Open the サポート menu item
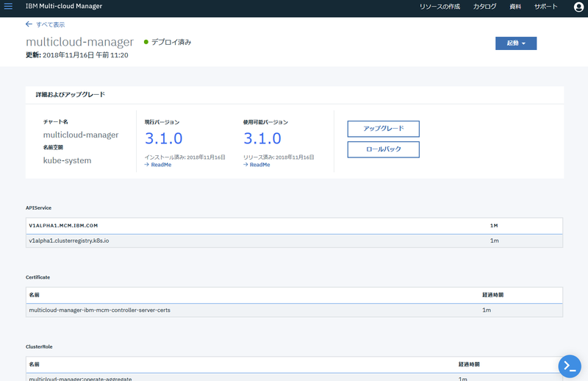The height and width of the screenshot is (381, 588). [545, 7]
